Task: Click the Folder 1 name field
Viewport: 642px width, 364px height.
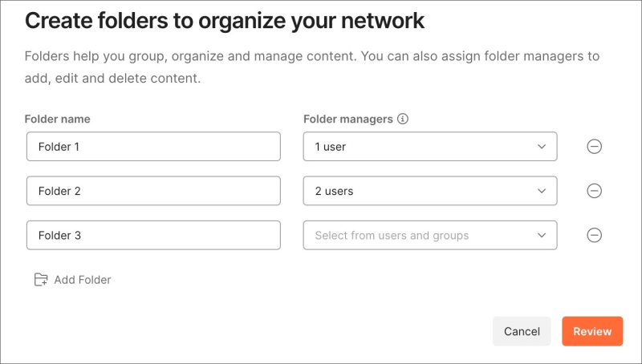Action: 153,147
